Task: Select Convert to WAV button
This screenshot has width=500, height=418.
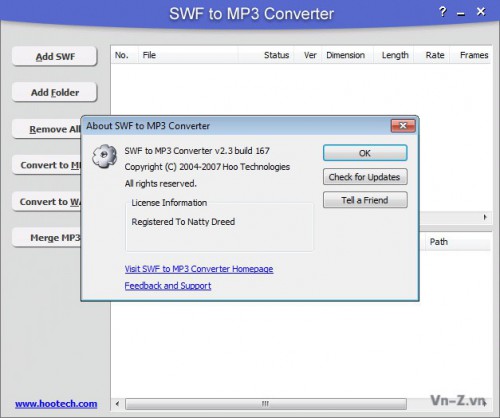Action: 47,202
